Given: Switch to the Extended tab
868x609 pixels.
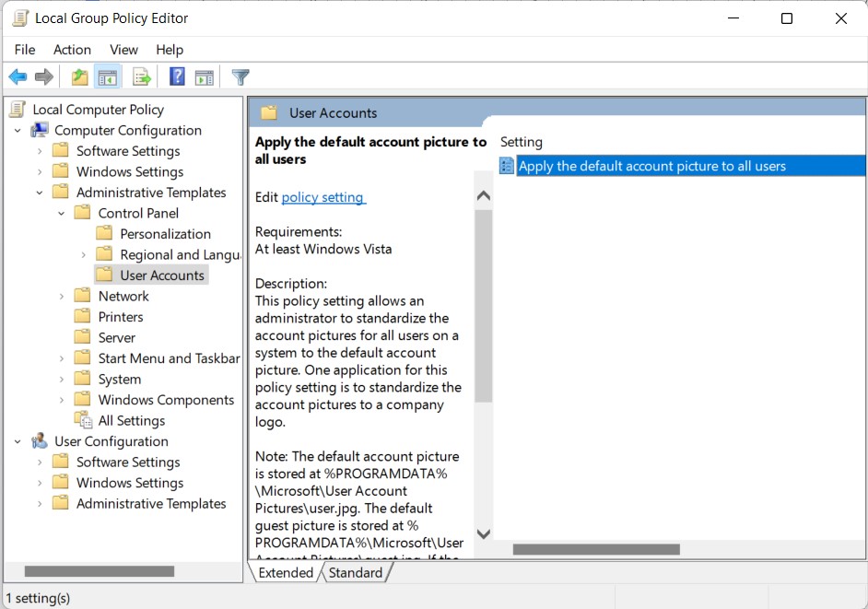Looking at the screenshot, I should [286, 572].
